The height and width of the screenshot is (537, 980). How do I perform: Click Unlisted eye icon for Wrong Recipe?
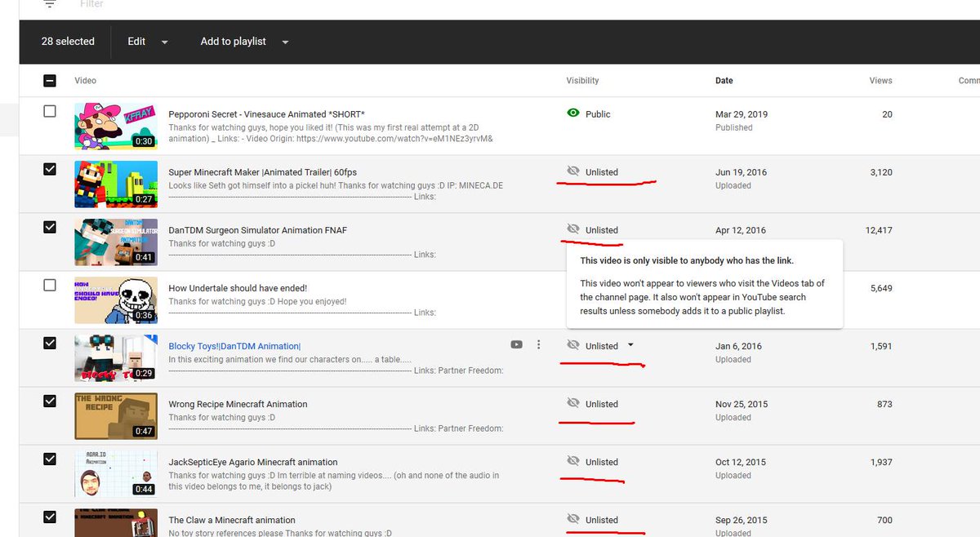[x=573, y=404]
